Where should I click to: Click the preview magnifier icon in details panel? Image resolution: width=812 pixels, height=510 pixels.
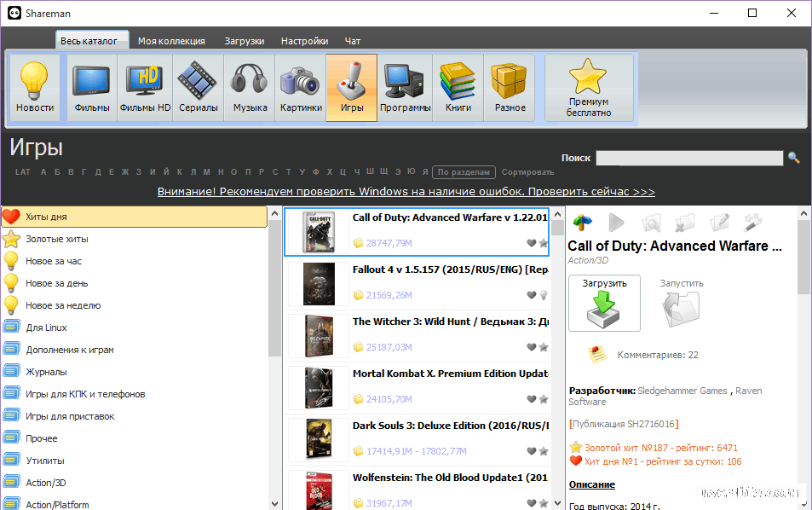click(x=651, y=223)
